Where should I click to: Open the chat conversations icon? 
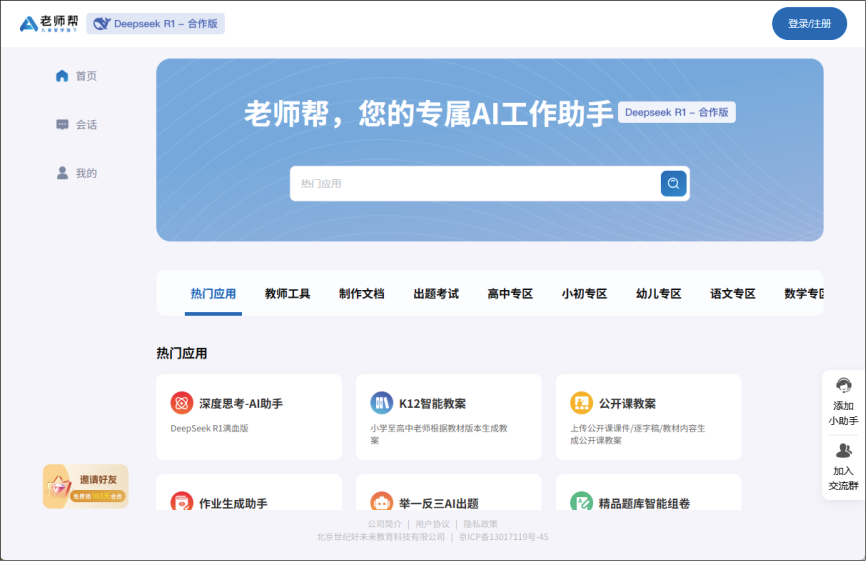coord(62,125)
